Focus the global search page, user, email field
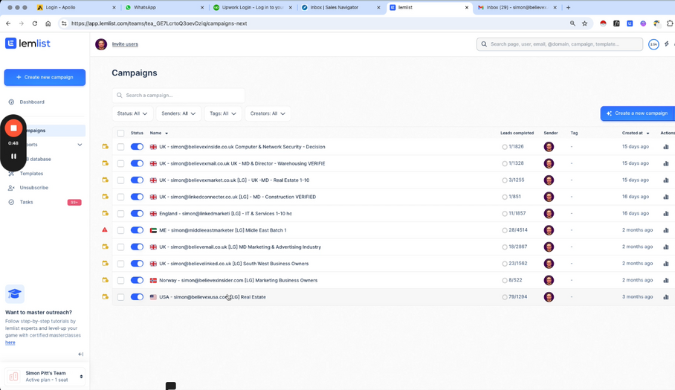 pos(559,44)
